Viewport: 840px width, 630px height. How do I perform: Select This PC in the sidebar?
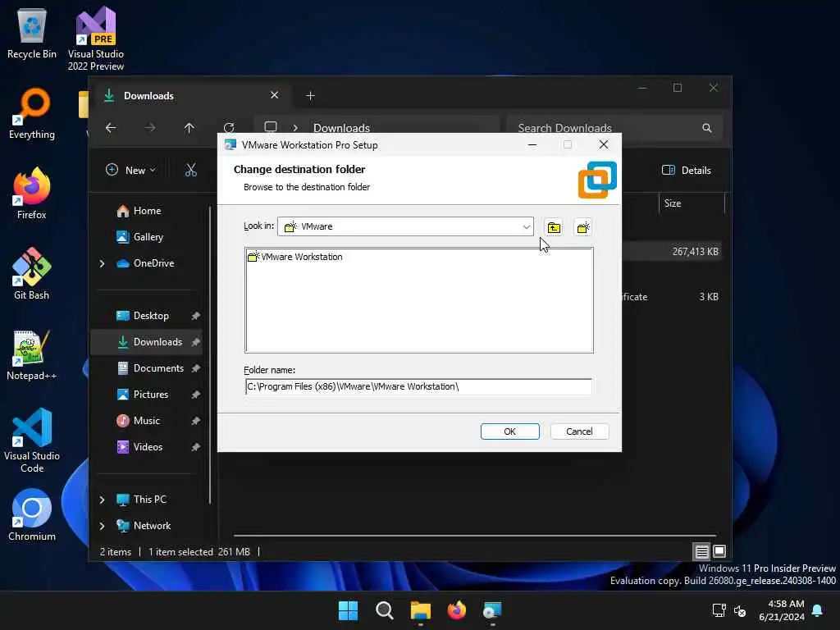click(141, 500)
